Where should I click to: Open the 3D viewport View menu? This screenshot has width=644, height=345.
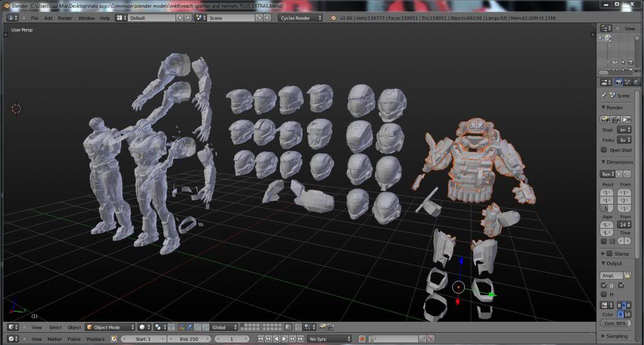point(36,327)
